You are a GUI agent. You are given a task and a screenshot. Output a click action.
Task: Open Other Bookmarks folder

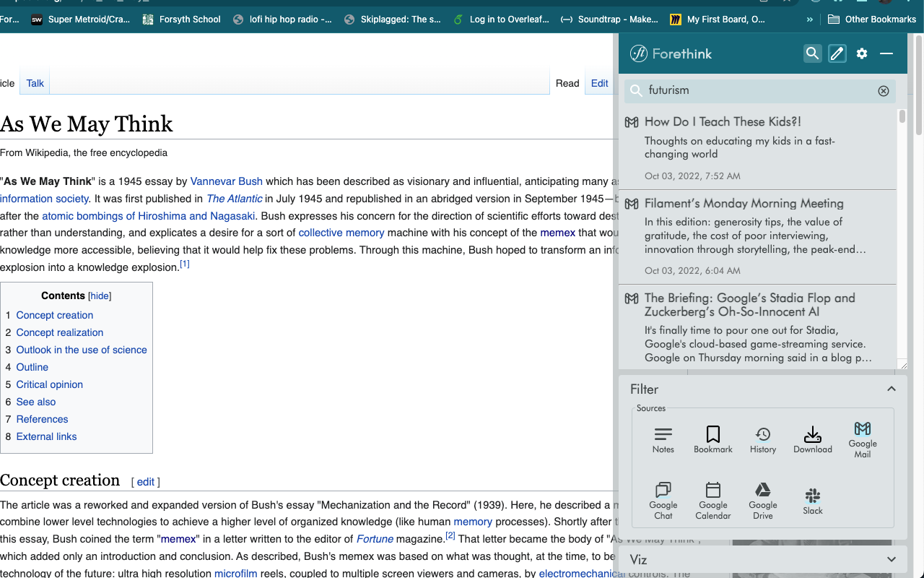pyautogui.click(x=872, y=20)
